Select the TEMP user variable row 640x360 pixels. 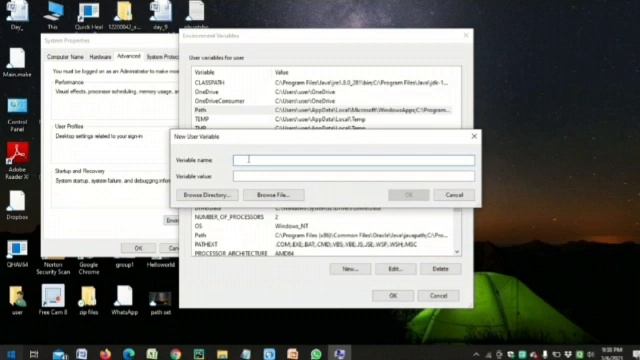coord(322,119)
